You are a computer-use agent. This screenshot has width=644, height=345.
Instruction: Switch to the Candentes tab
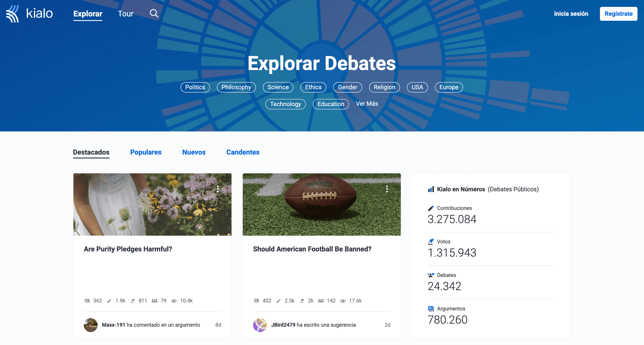coord(243,152)
